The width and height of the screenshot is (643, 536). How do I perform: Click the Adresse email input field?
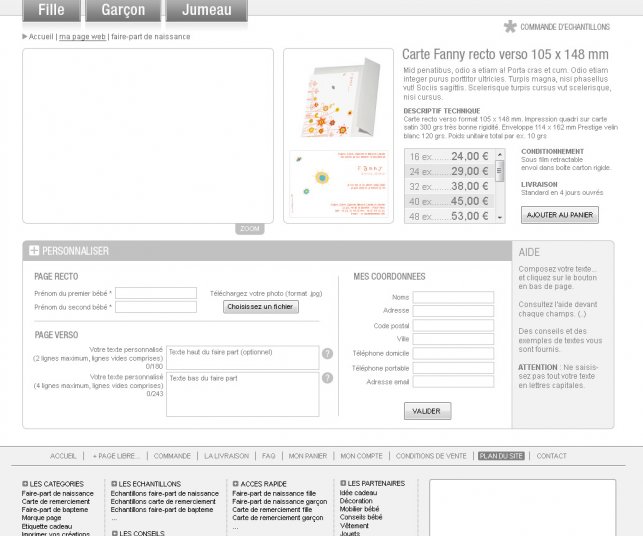pyautogui.click(x=453, y=382)
